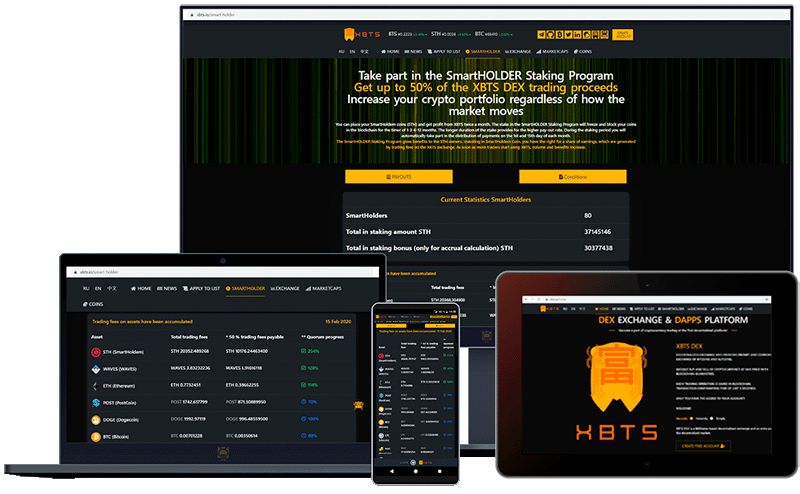Switch language to EN on the monitor
Image resolution: width=800 pixels, height=494 pixels.
[352, 52]
